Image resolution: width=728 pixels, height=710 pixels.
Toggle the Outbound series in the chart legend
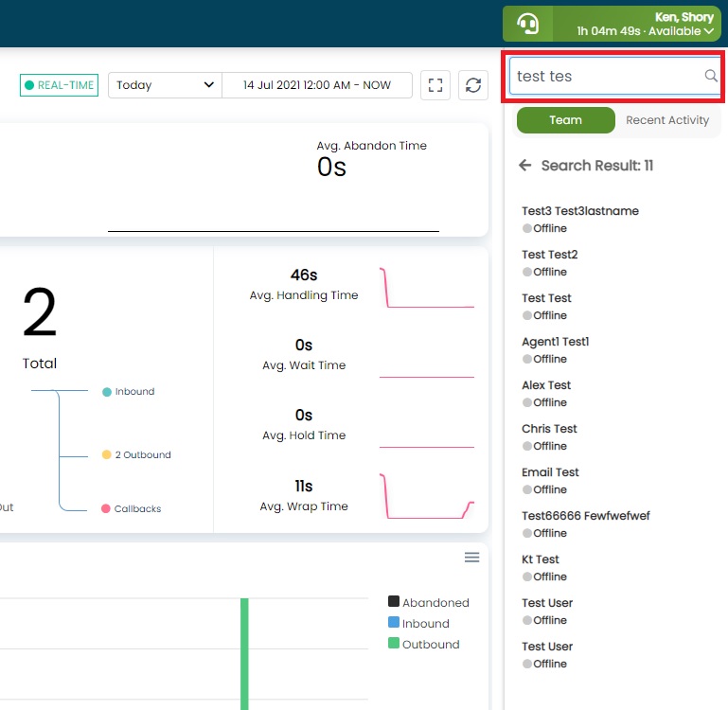coord(423,644)
